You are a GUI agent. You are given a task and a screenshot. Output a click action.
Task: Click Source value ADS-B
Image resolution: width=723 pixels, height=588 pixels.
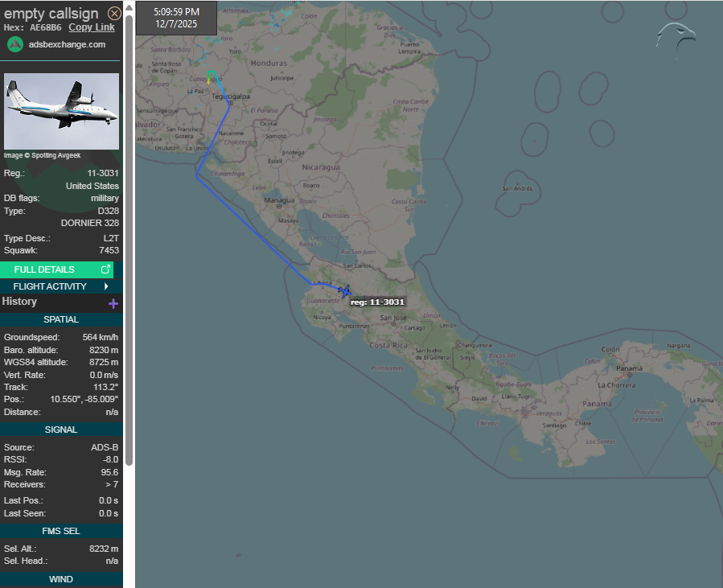[x=105, y=447]
